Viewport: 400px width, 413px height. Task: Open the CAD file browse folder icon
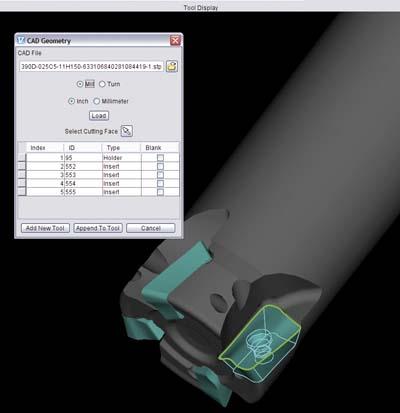point(172,66)
